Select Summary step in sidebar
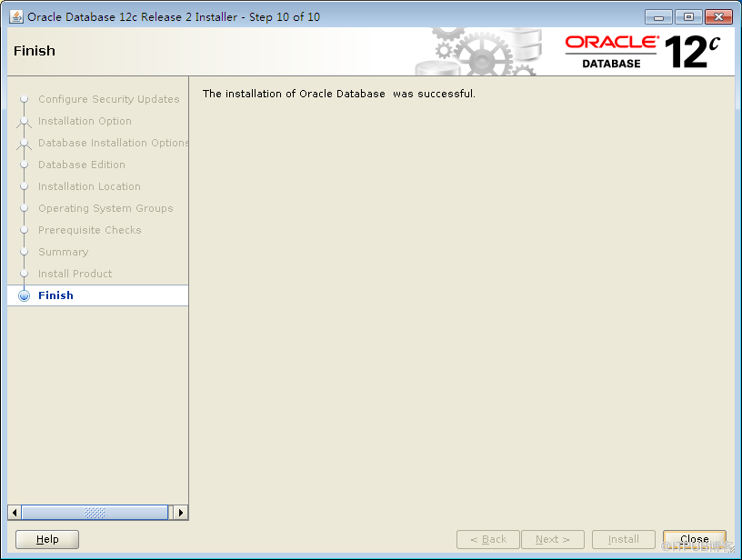The width and height of the screenshot is (742, 560). [x=64, y=252]
